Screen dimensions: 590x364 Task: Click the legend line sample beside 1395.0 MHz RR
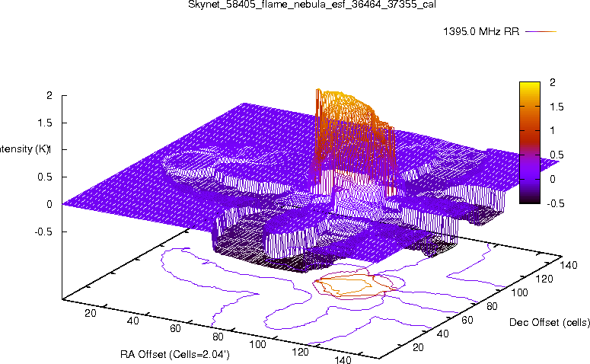541,32
